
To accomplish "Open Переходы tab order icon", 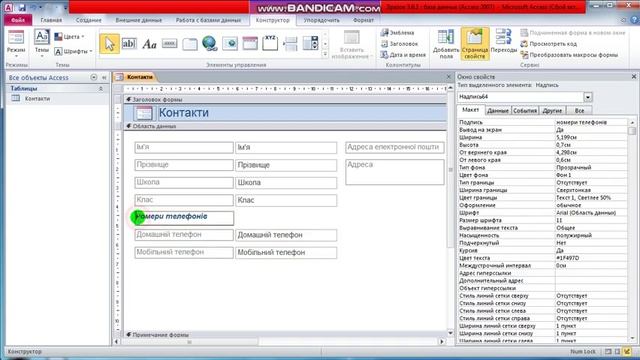I will click(x=504, y=41).
